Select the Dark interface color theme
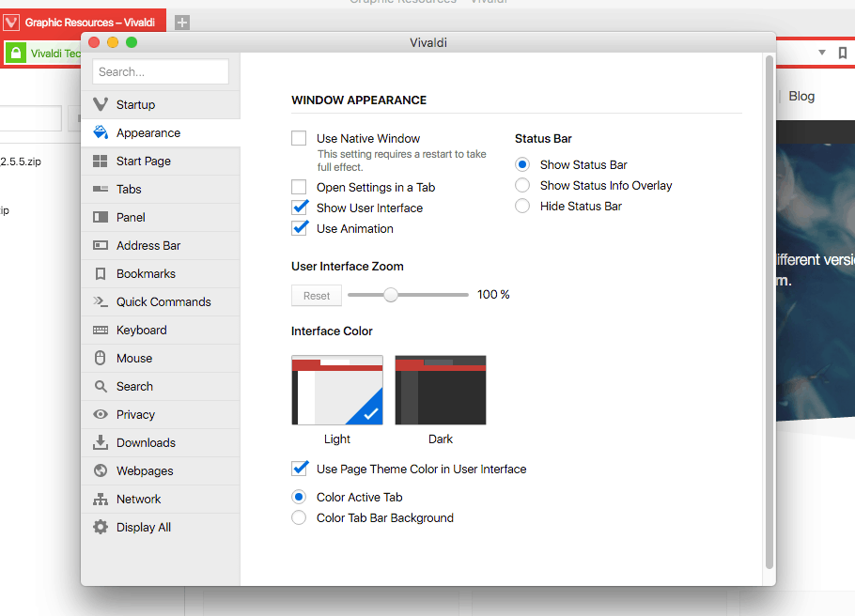Screen dimensions: 855x616 [440, 390]
